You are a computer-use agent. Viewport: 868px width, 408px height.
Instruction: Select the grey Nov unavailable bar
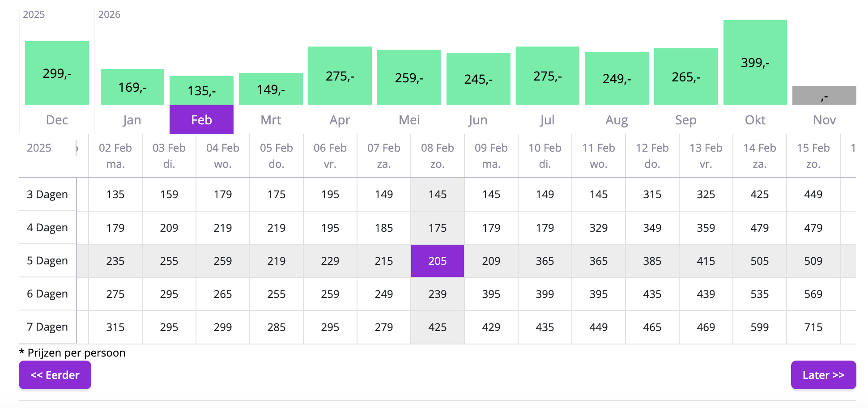(824, 95)
